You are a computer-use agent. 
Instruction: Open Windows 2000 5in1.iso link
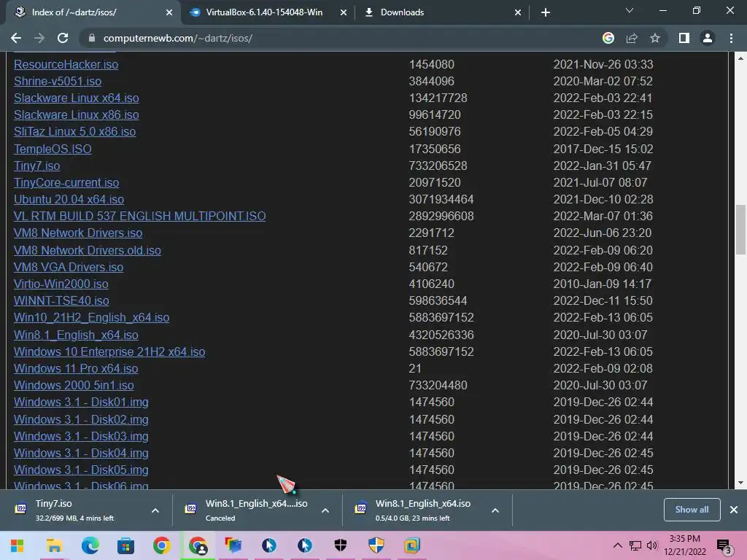click(x=74, y=385)
